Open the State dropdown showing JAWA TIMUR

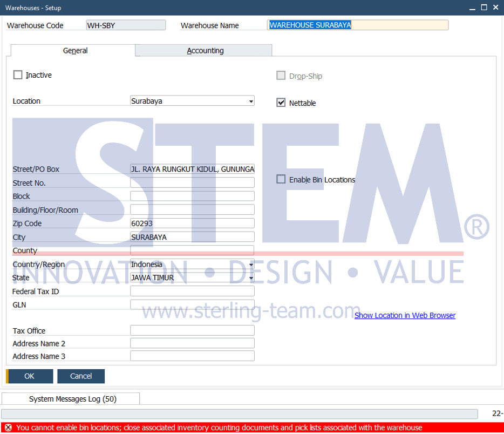[251, 278]
